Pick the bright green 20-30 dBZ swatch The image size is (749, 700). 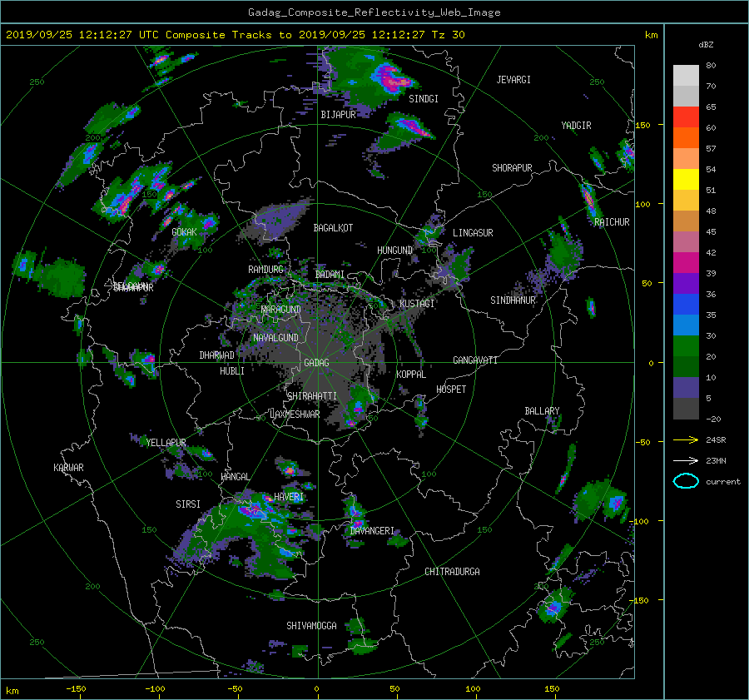686,346
